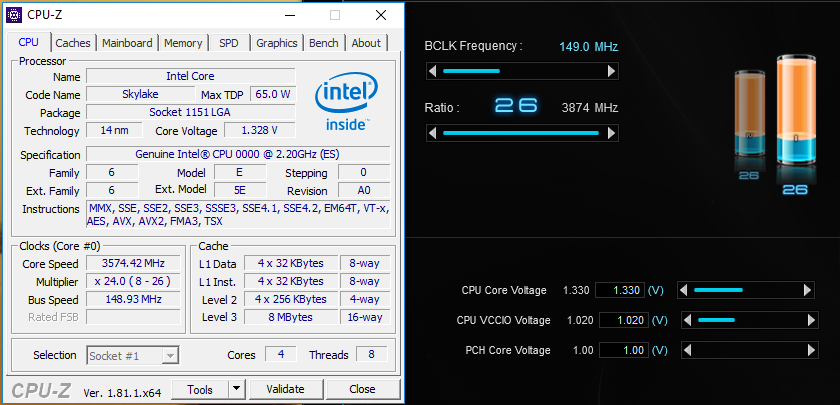Go to the Bench tab

click(323, 43)
